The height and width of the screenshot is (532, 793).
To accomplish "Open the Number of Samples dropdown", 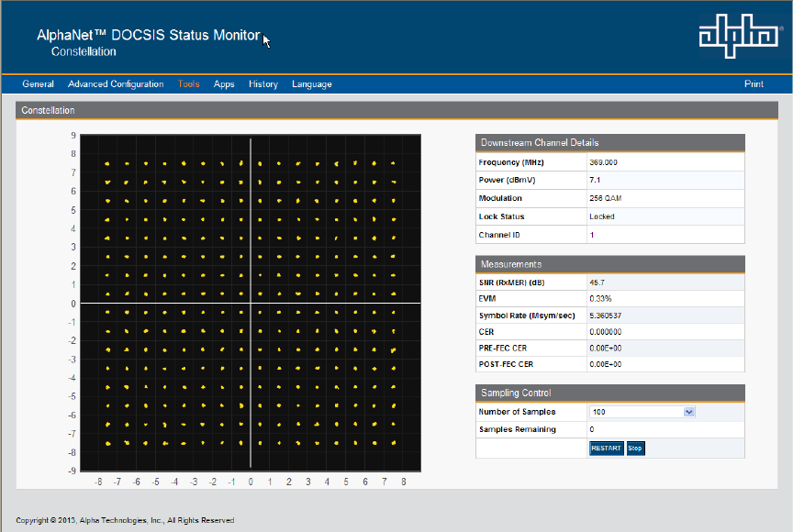I will [642, 412].
